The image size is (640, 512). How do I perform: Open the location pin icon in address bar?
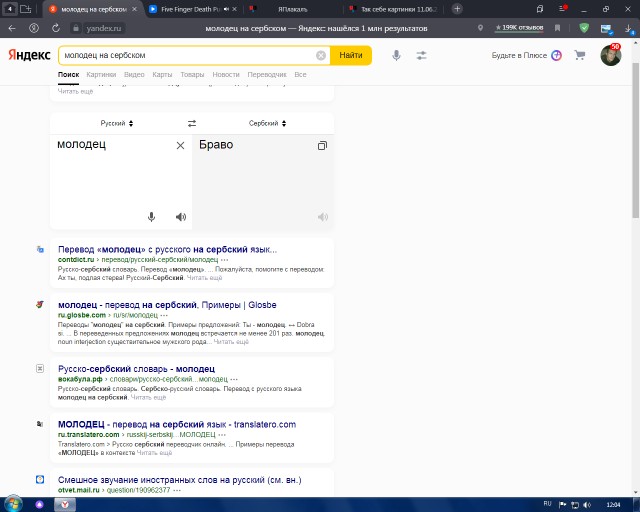tap(480, 28)
